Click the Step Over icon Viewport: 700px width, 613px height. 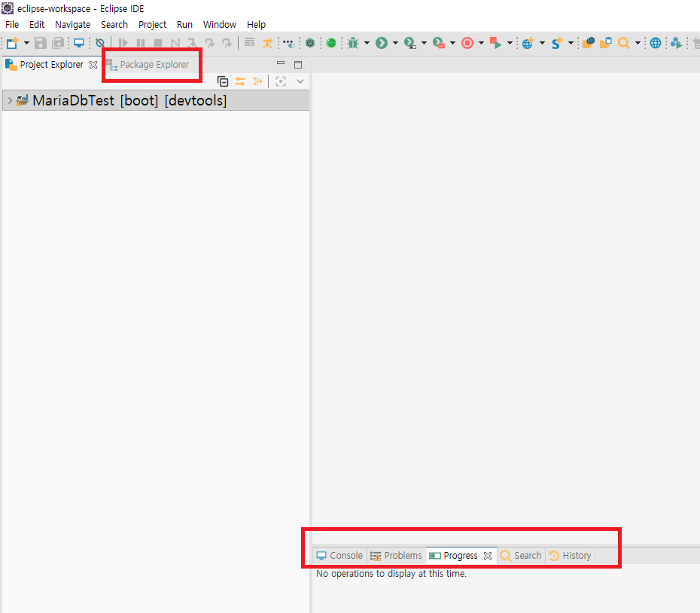[210, 43]
